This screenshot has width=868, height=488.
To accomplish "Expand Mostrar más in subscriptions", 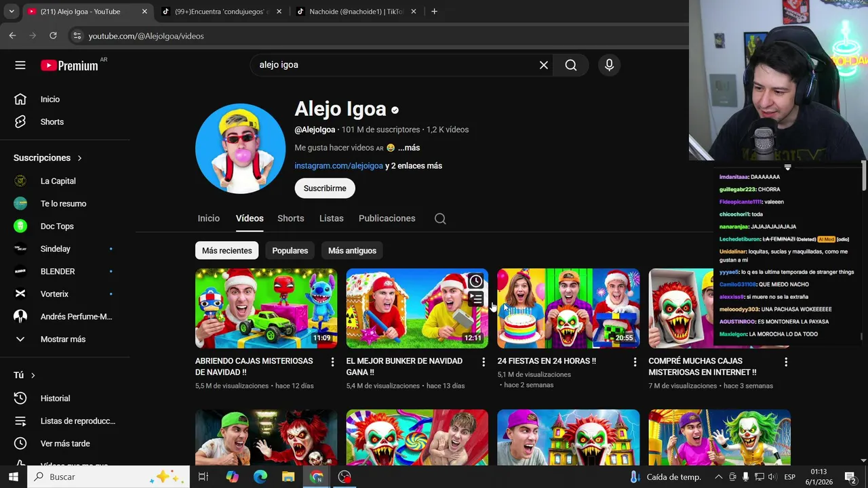I will click(64, 339).
